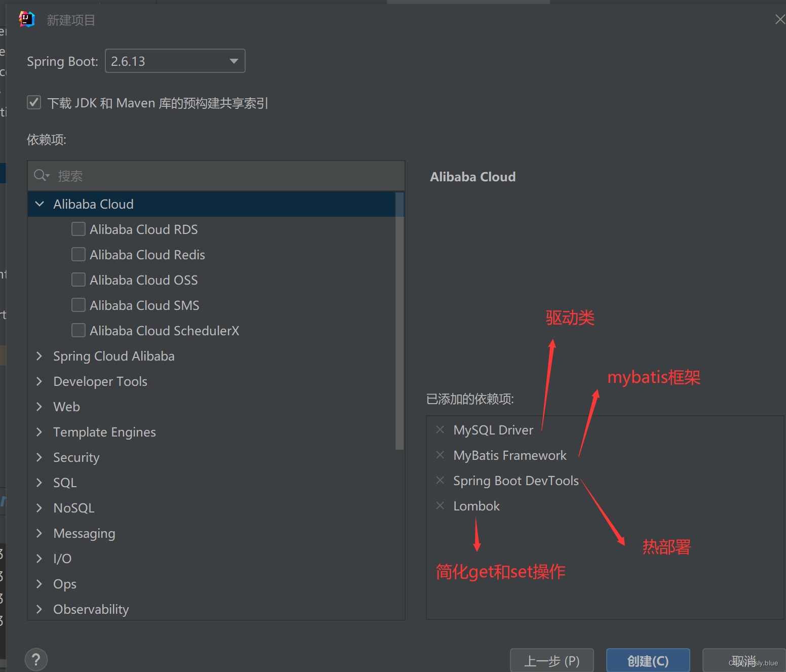
Task: Remove MySQL Driver dependency with X
Action: point(440,429)
